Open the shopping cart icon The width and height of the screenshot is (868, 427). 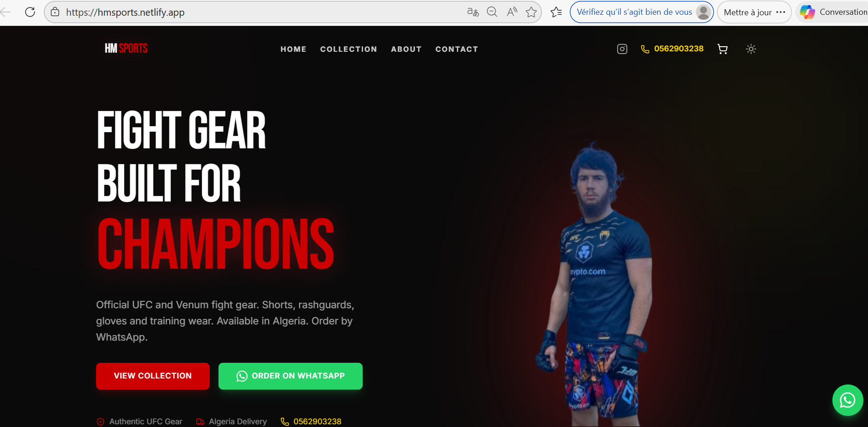(722, 49)
